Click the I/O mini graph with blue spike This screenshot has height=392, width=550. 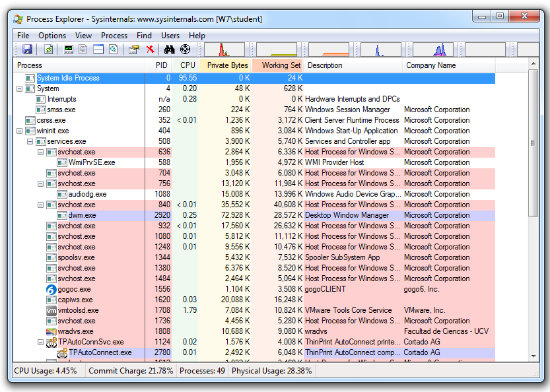tap(381, 49)
